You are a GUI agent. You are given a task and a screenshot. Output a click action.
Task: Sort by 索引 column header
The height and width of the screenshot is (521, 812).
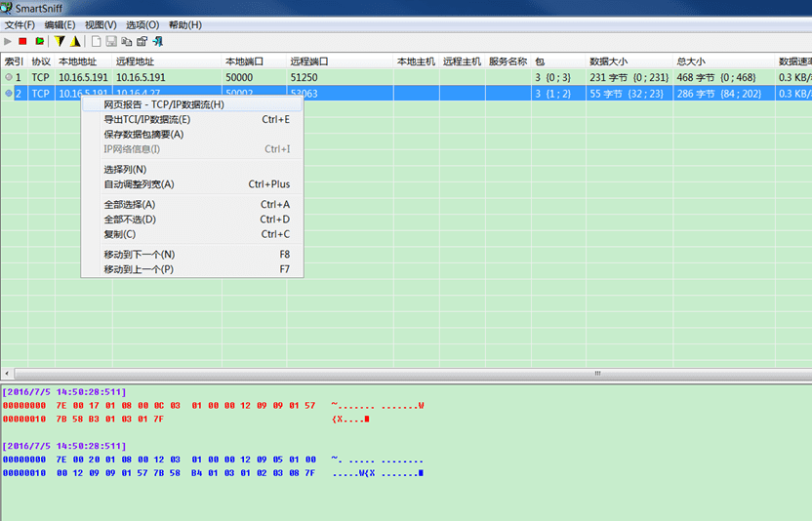14,61
